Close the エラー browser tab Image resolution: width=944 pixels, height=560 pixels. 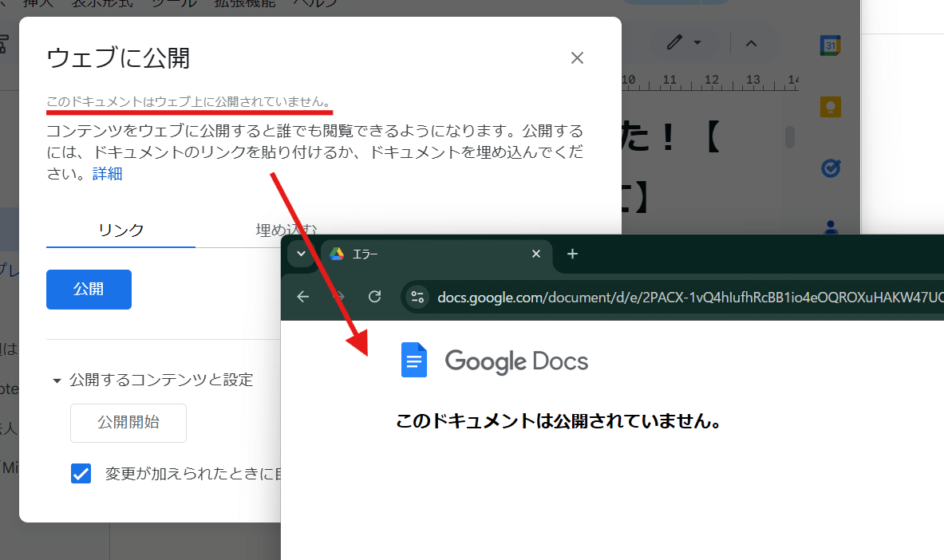[x=535, y=254]
